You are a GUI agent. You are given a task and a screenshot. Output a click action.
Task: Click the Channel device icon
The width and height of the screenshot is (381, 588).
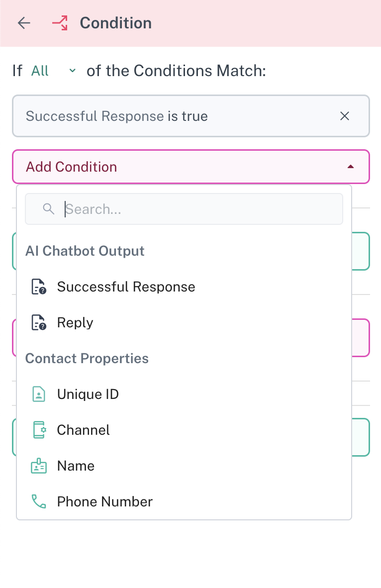(x=39, y=430)
